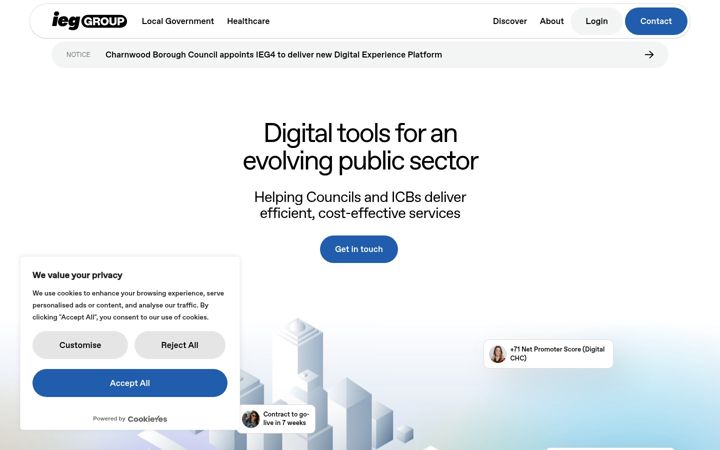Image resolution: width=720 pixels, height=450 pixels.
Task: Click the 'We value your privacy' heading
Action: pyautogui.click(x=77, y=275)
